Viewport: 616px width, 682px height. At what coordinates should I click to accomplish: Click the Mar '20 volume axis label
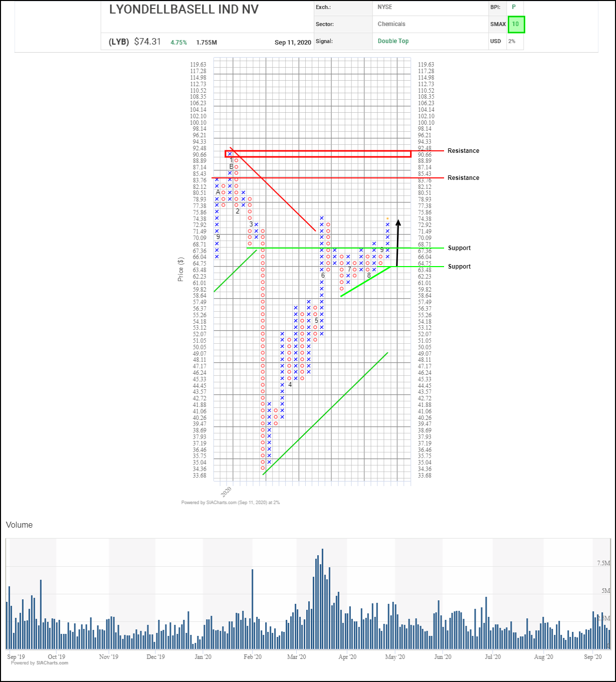pos(296,657)
